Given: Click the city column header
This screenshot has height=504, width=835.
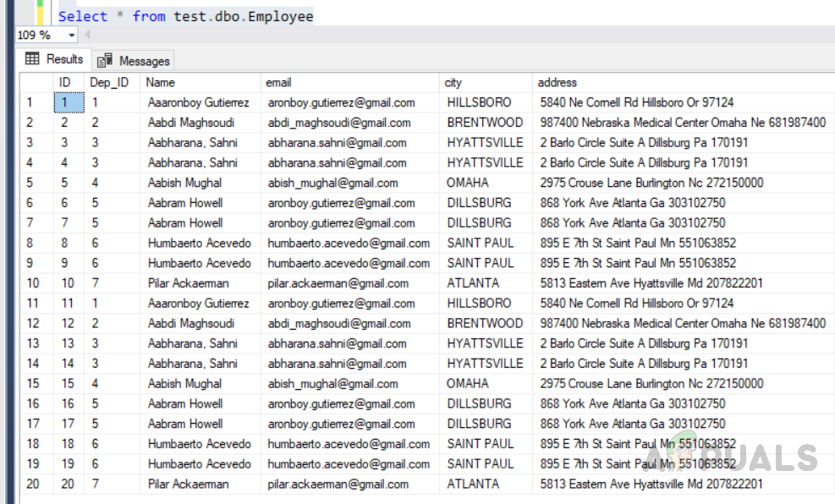Looking at the screenshot, I should [x=486, y=83].
